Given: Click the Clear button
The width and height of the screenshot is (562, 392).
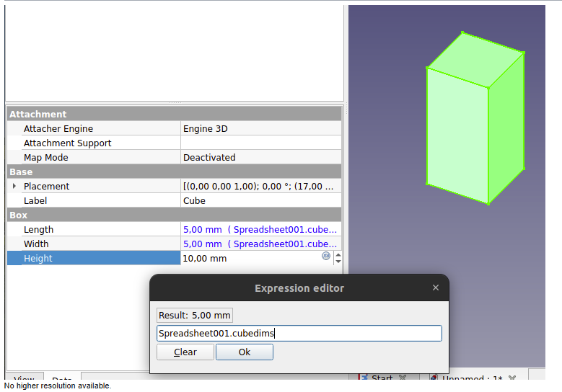Looking at the screenshot, I should pos(185,352).
